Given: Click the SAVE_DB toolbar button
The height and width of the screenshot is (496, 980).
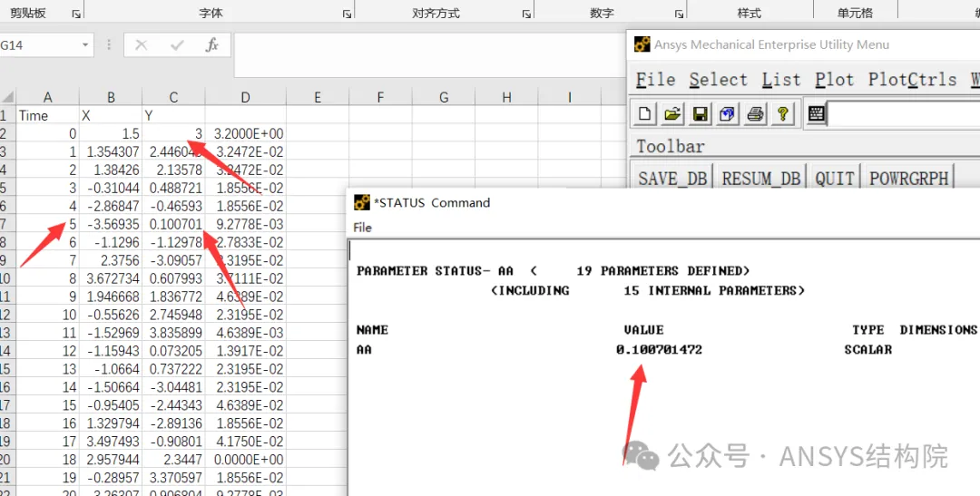Looking at the screenshot, I should pyautogui.click(x=672, y=178).
